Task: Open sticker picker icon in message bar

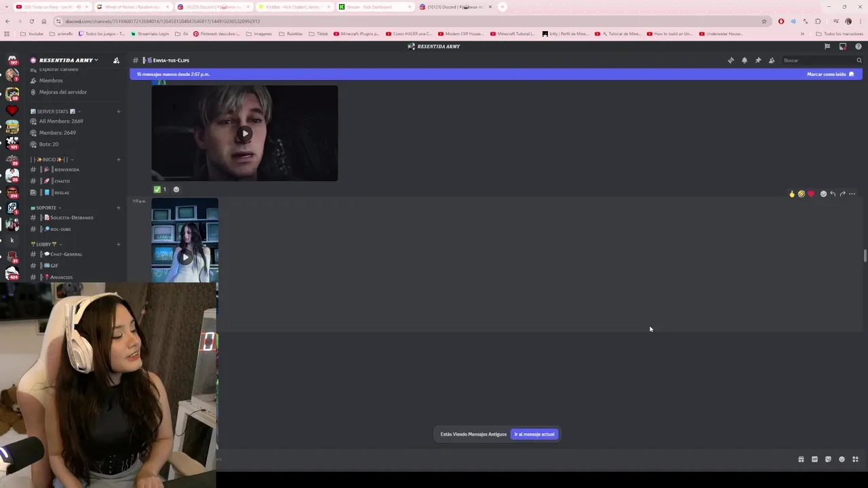Action: (x=828, y=460)
